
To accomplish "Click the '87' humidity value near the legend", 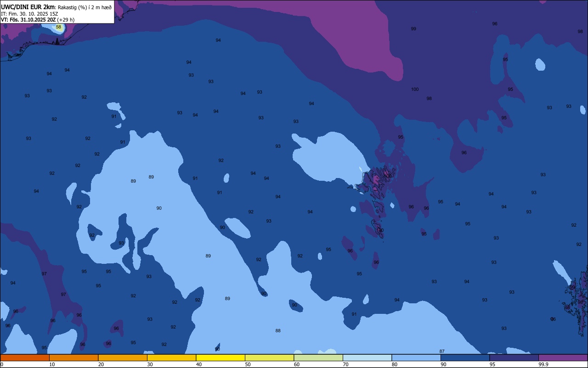I will [x=442, y=351].
